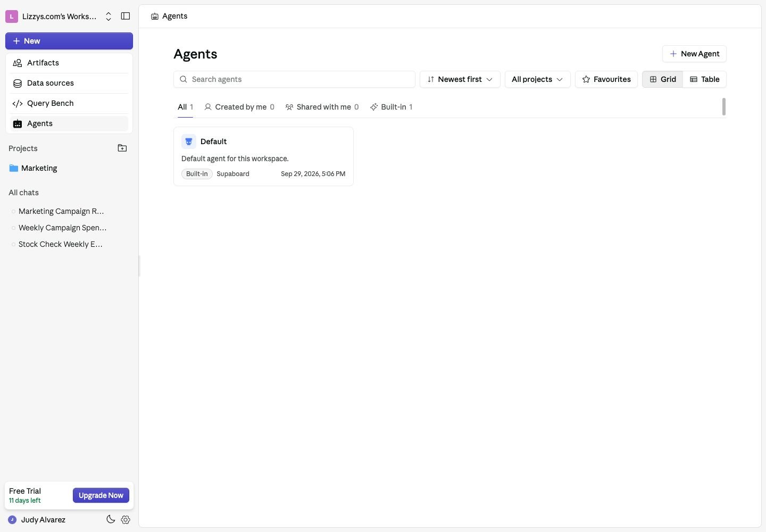Open the All projects filter dropdown

pyautogui.click(x=537, y=79)
